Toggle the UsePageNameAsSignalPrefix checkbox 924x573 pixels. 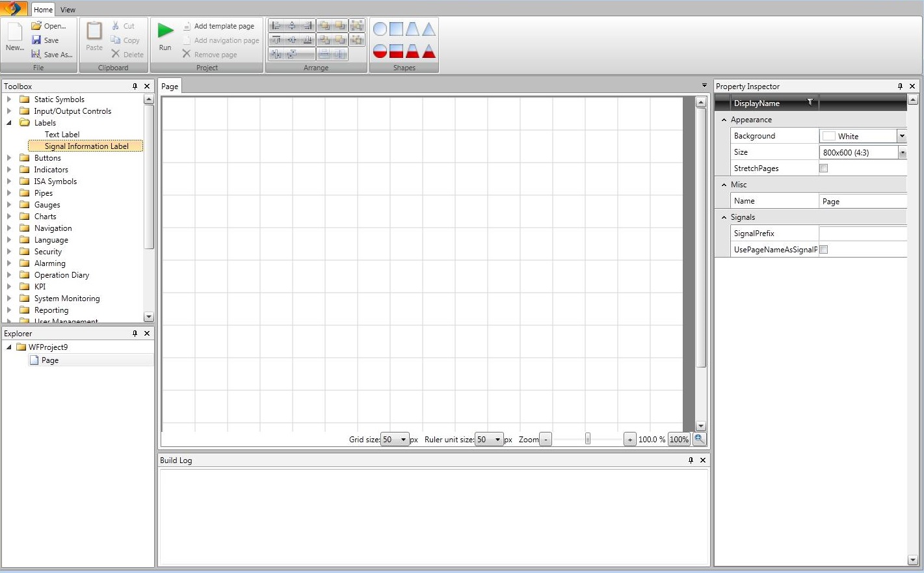[x=823, y=250]
